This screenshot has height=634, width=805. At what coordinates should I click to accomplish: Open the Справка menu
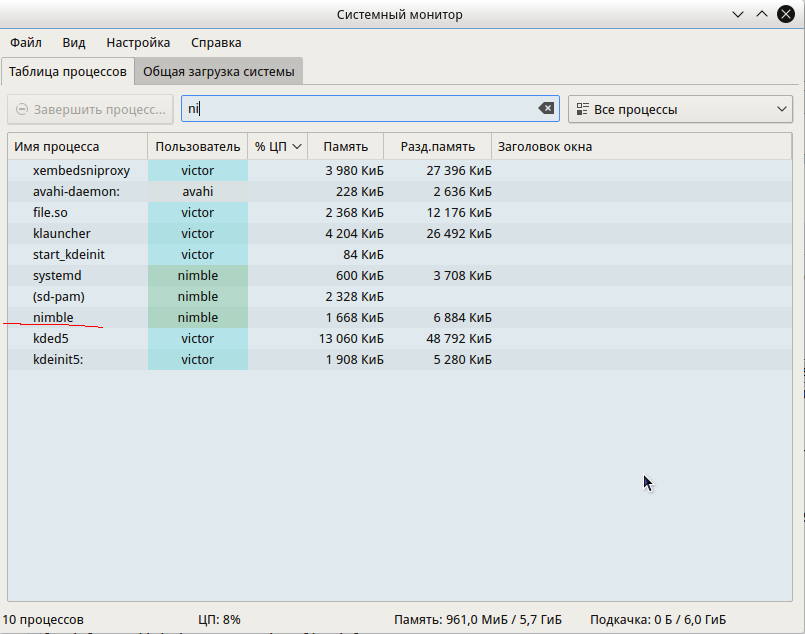coord(216,43)
